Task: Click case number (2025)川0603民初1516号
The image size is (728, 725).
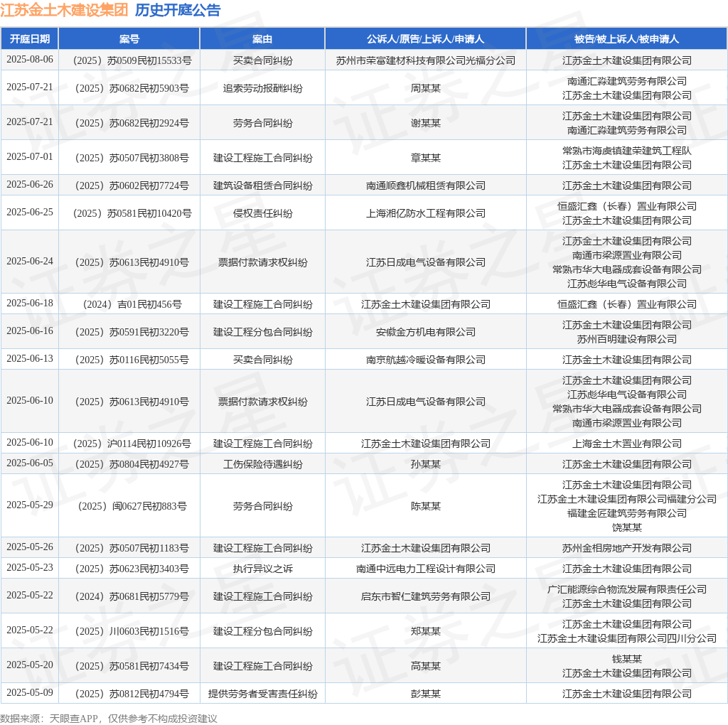Action: [132, 632]
